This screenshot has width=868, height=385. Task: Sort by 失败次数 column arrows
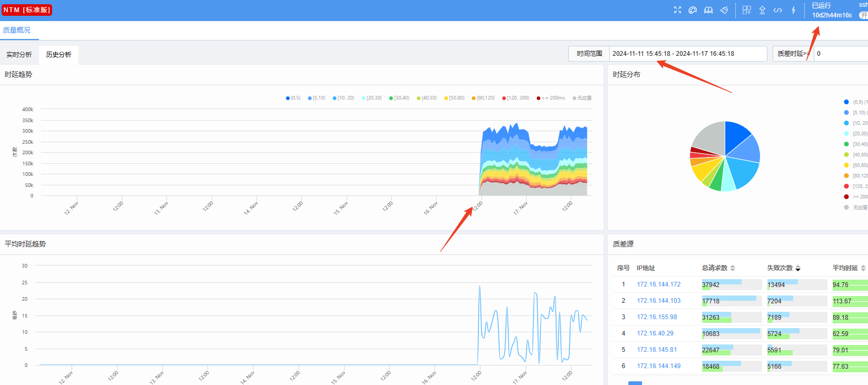(x=798, y=268)
